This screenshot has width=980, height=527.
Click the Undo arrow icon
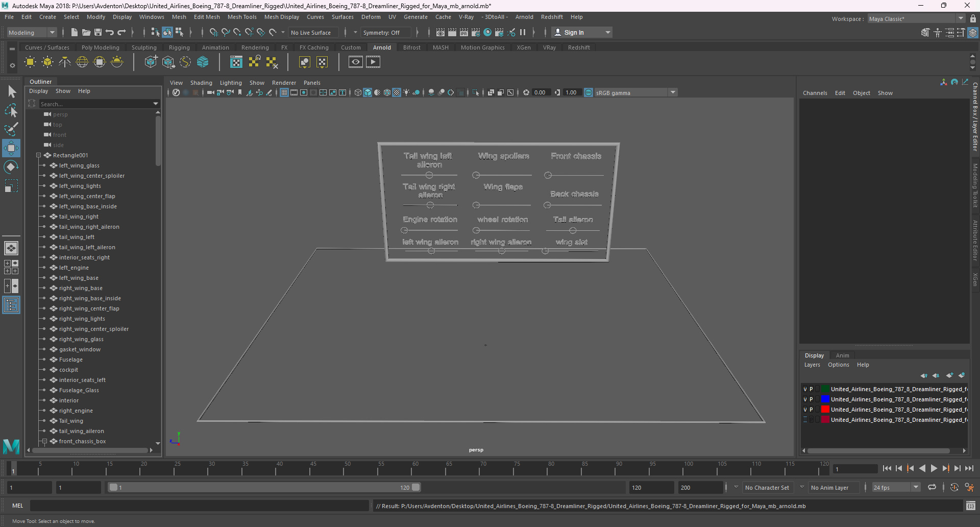(x=109, y=32)
